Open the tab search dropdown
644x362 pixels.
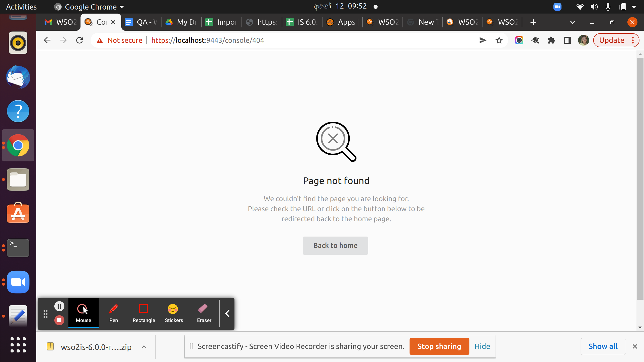573,22
